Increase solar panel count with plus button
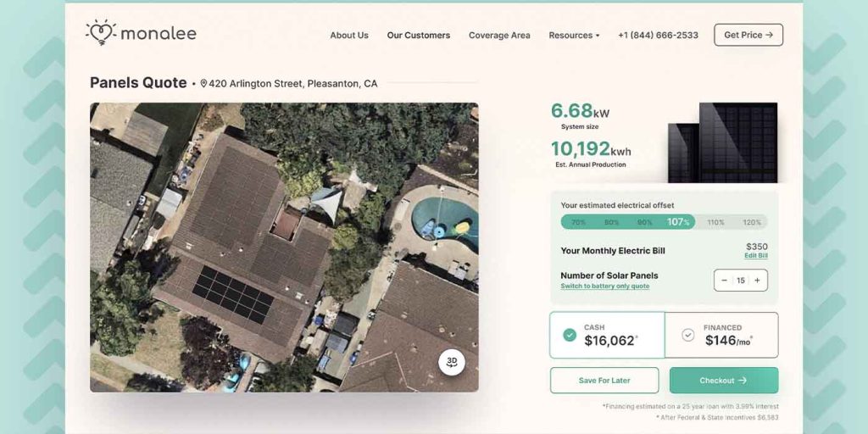Viewport: 868px width, 434px height. pyautogui.click(x=757, y=281)
